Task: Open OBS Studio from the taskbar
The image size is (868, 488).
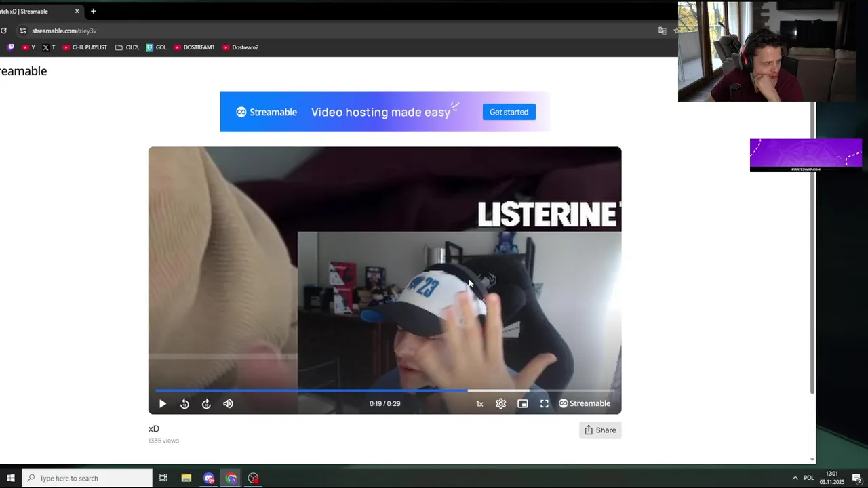Action: [254, 478]
